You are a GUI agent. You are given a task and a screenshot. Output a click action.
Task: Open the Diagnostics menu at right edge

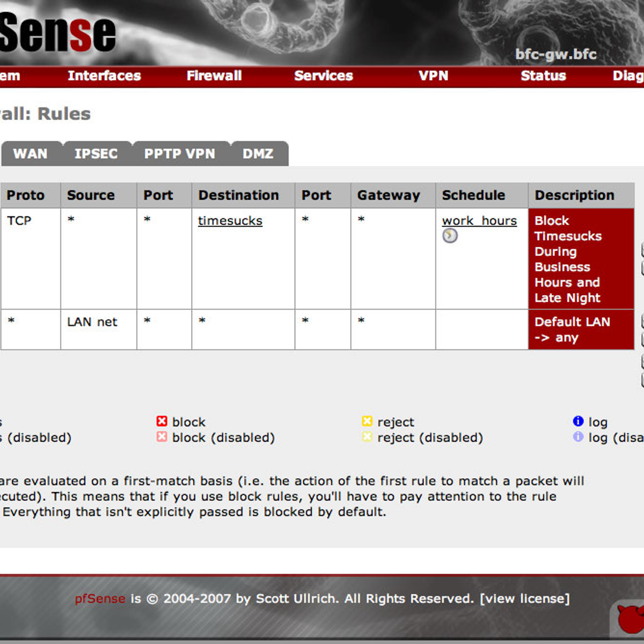[628, 76]
